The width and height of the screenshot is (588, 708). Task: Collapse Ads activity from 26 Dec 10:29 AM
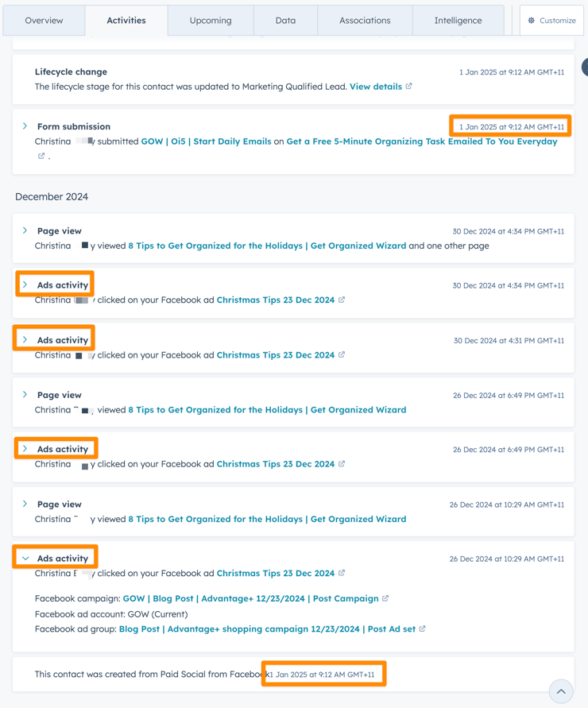(x=25, y=558)
